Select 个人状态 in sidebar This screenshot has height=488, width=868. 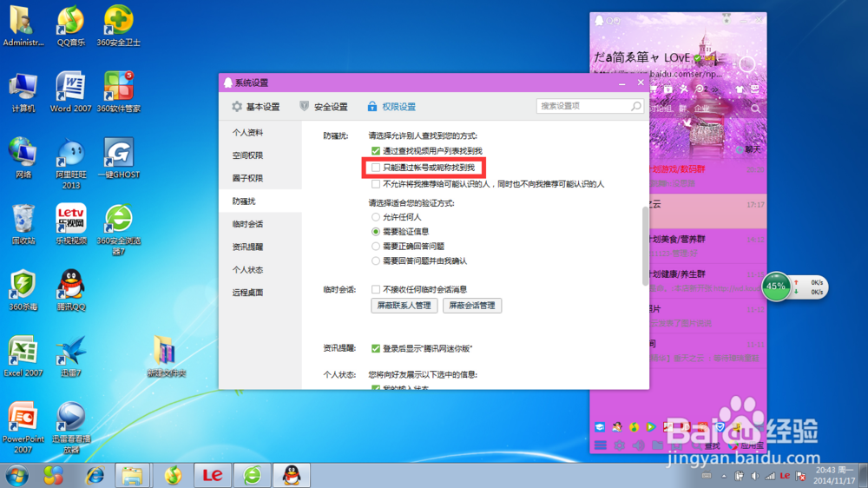point(260,270)
